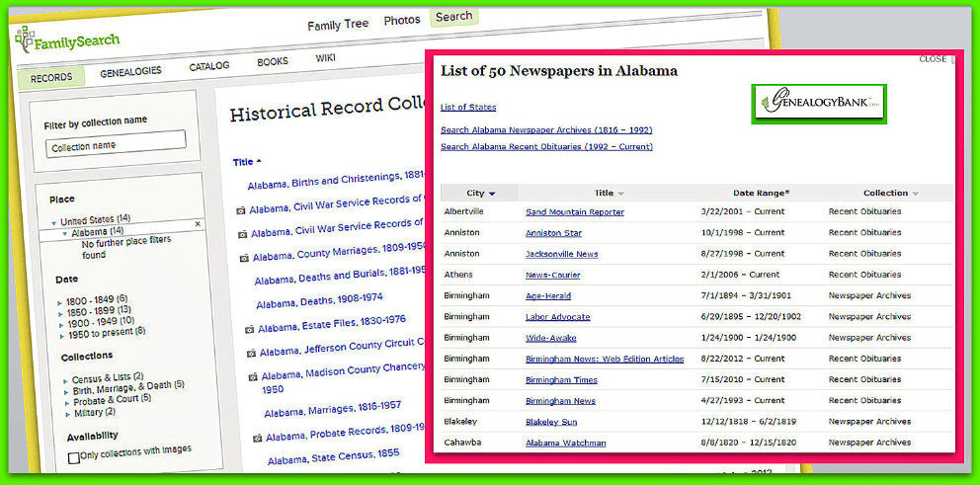Sort newspaper list by Title column
This screenshot has height=485, width=980.
[610, 194]
